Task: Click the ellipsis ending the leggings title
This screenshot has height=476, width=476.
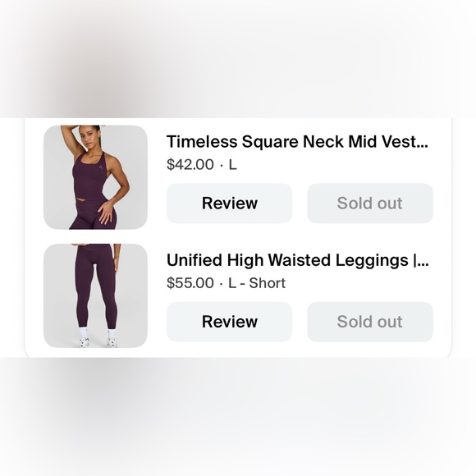Action: coord(423,265)
